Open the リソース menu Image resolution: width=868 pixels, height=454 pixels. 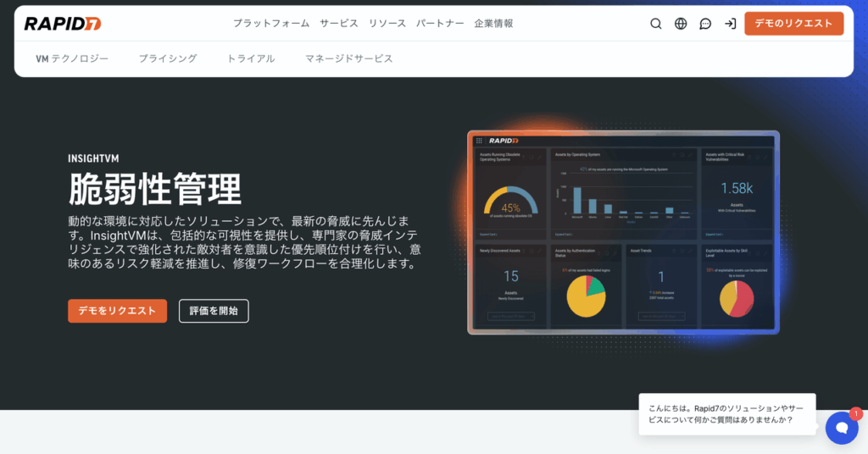point(387,23)
